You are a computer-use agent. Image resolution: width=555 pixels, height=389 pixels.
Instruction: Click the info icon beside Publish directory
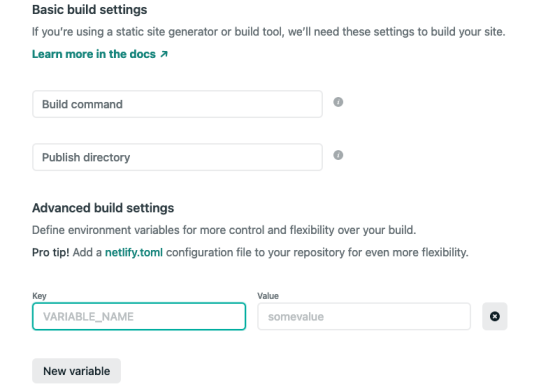click(x=338, y=155)
